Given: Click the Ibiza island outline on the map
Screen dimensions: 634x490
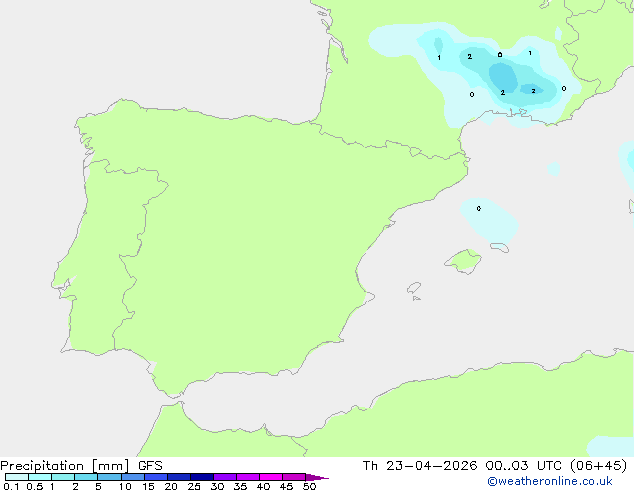Looking at the screenshot, I should (x=414, y=288).
